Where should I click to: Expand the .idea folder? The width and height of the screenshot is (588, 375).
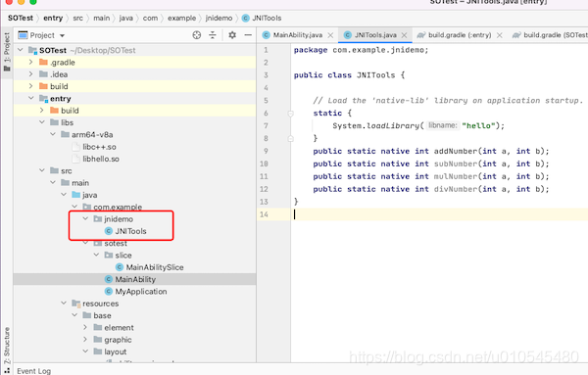(31, 74)
